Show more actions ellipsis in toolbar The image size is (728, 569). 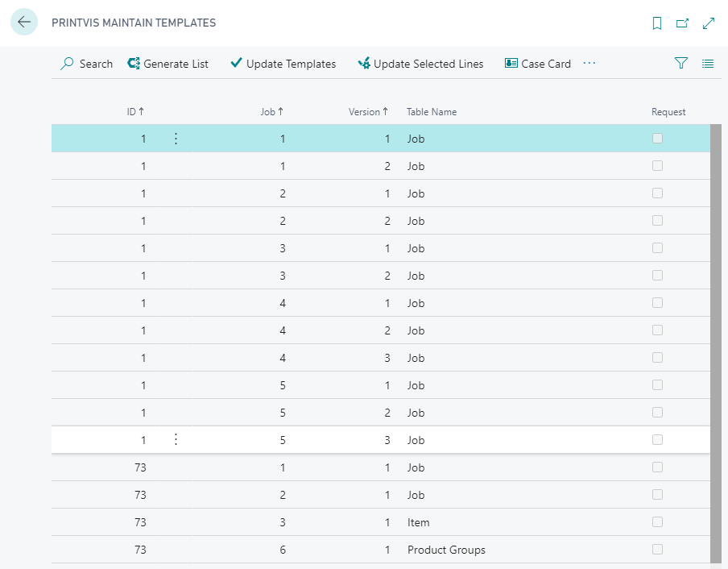click(x=589, y=63)
